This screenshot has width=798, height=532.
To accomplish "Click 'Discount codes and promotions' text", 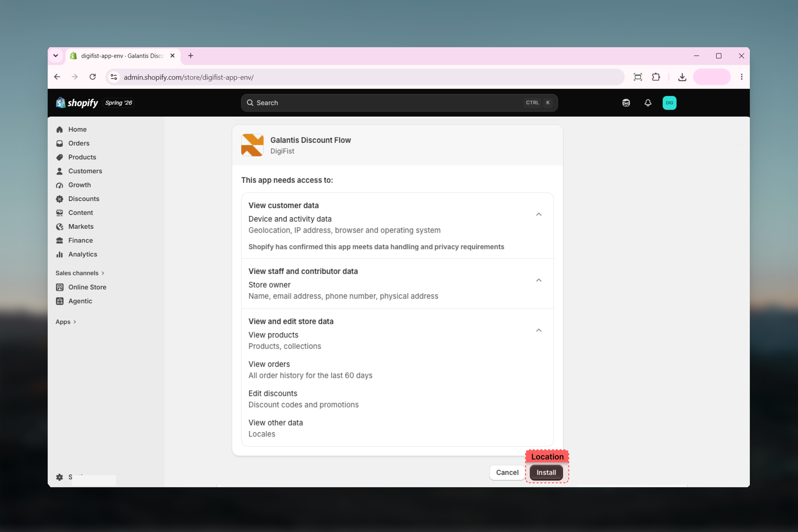I will pos(304,404).
